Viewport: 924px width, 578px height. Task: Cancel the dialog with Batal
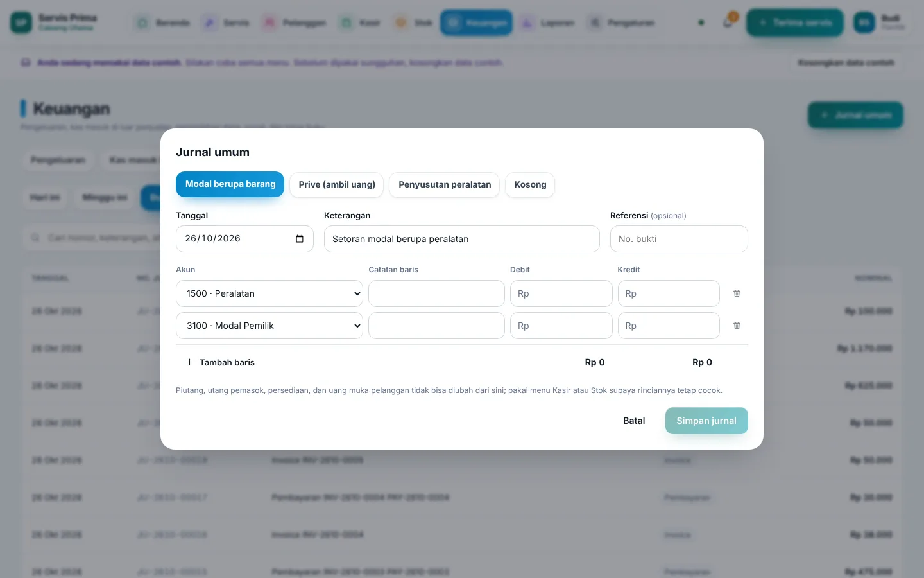coord(634,421)
